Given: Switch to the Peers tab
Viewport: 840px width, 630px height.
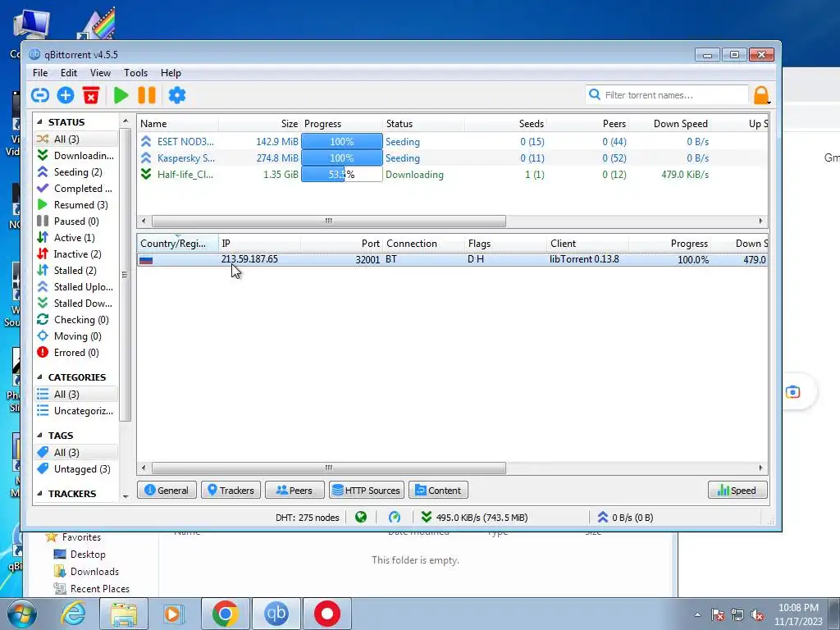Looking at the screenshot, I should click(x=294, y=491).
